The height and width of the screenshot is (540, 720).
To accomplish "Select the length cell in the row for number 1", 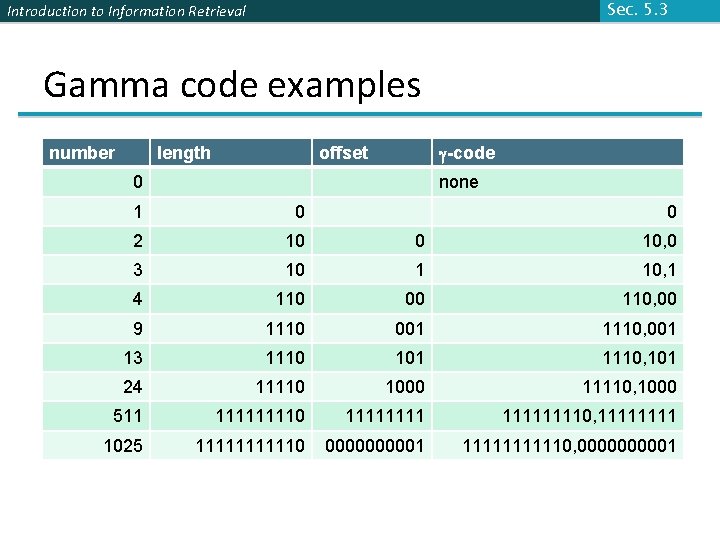I will tap(231, 212).
